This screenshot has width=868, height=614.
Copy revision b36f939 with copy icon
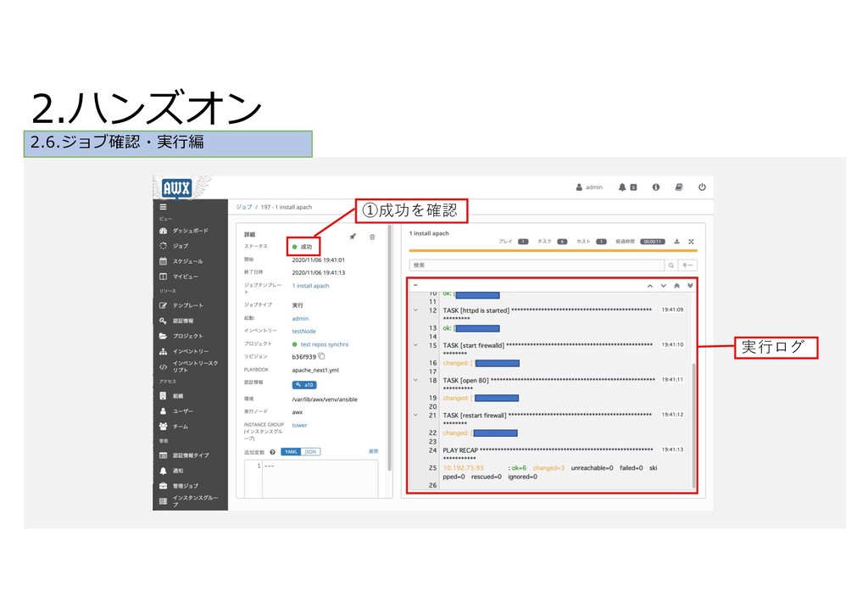[321, 356]
